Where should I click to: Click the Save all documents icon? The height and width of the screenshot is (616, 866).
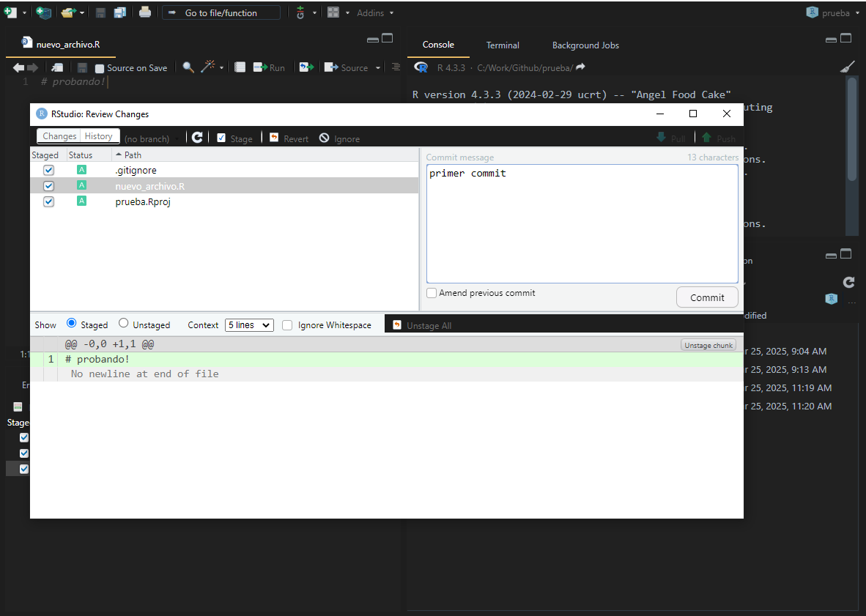tap(120, 12)
